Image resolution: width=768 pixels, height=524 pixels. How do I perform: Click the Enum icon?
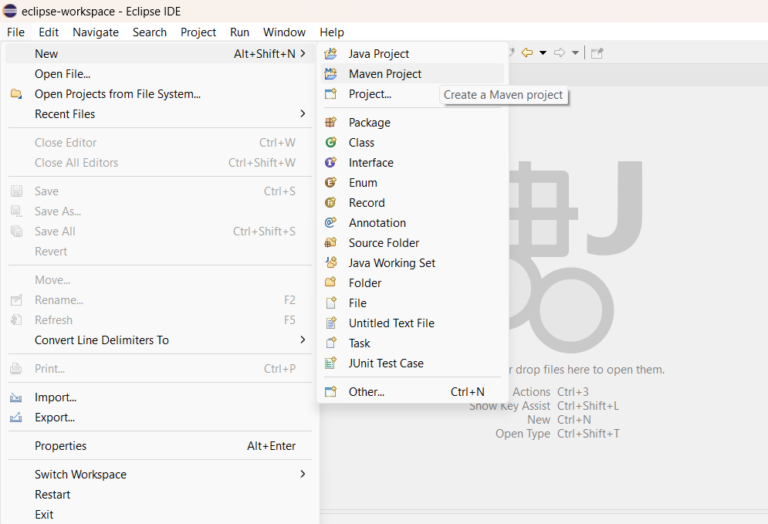(331, 182)
